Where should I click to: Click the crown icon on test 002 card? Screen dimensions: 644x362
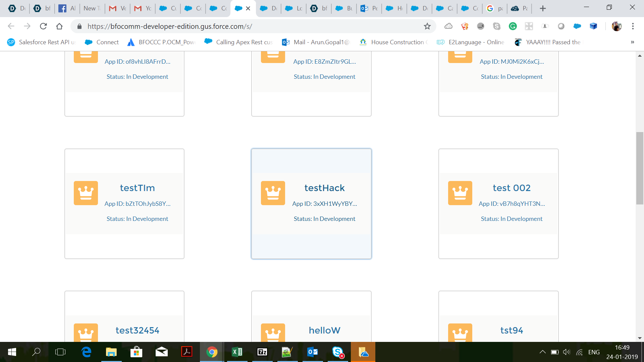tap(460, 193)
